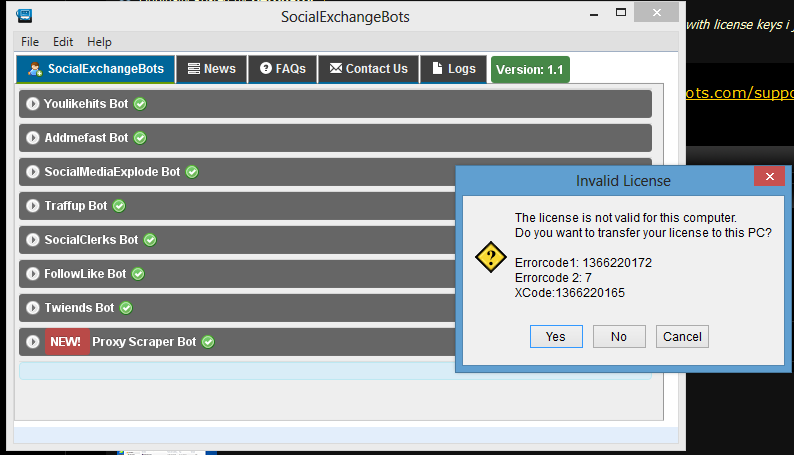Decline license transfer with No
The image size is (794, 455).
pyautogui.click(x=619, y=337)
